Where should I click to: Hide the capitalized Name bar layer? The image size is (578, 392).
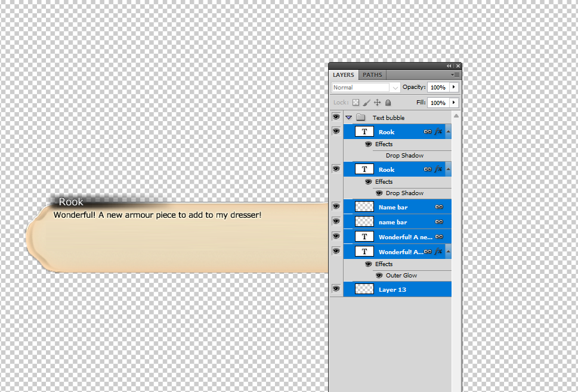[x=336, y=206]
